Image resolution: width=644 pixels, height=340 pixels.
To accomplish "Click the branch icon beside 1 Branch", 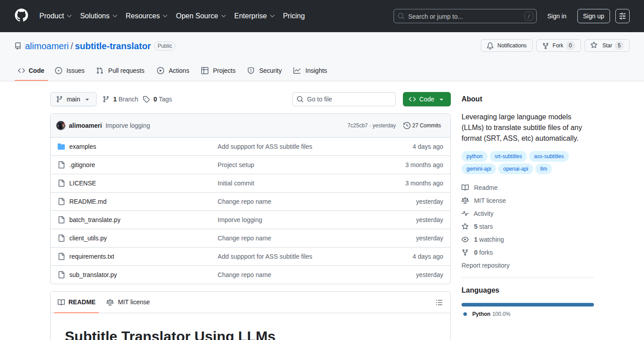I will pyautogui.click(x=106, y=99).
